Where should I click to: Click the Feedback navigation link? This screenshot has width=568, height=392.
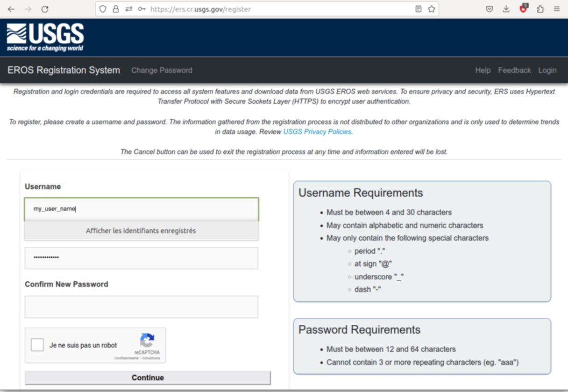tap(514, 70)
